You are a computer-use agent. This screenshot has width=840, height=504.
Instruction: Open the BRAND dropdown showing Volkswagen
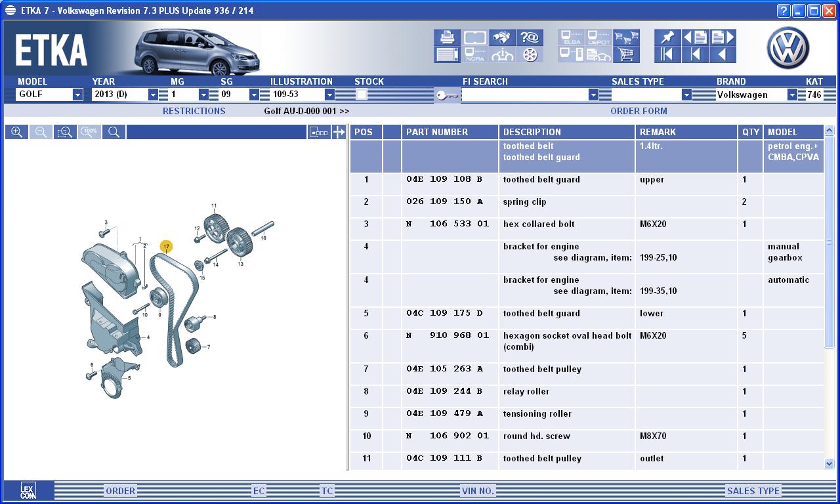click(757, 94)
